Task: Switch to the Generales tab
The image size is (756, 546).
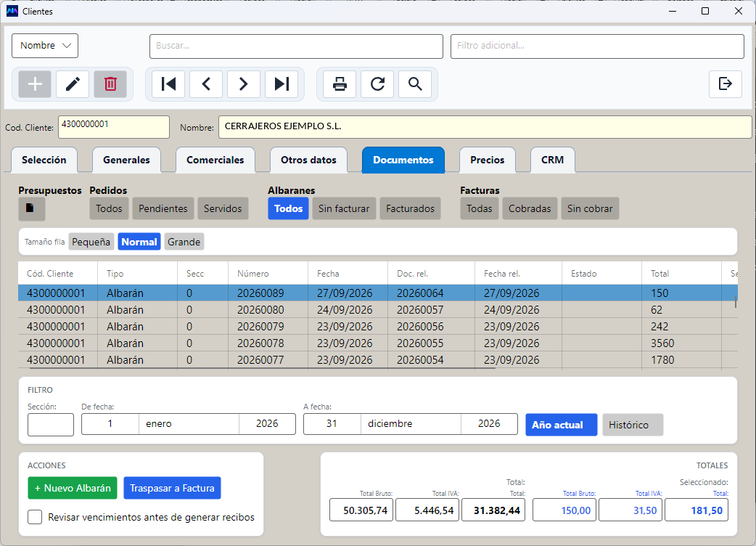Action: [126, 160]
